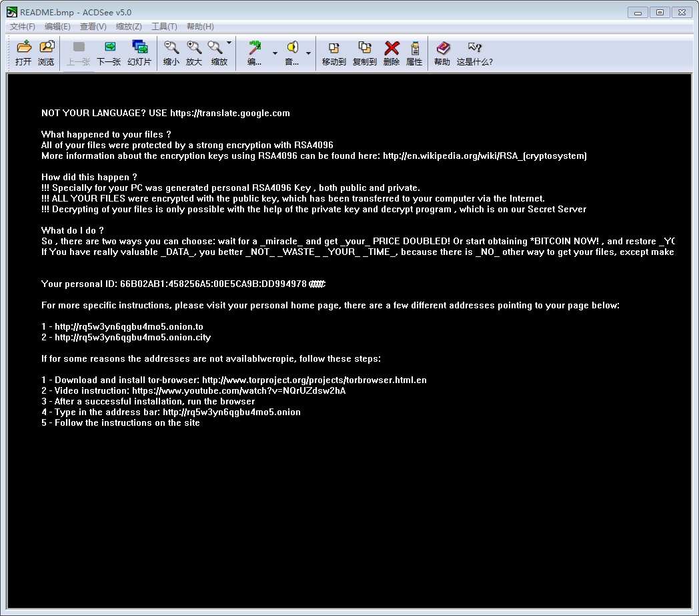Open the File (文件) menu
Image resolution: width=699 pixels, height=616 pixels.
22,27
